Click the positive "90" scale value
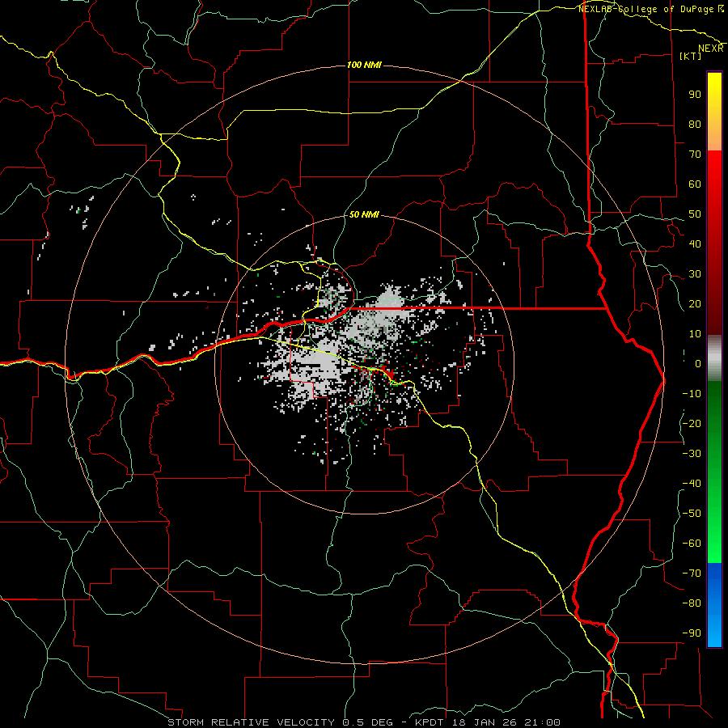 (x=695, y=95)
